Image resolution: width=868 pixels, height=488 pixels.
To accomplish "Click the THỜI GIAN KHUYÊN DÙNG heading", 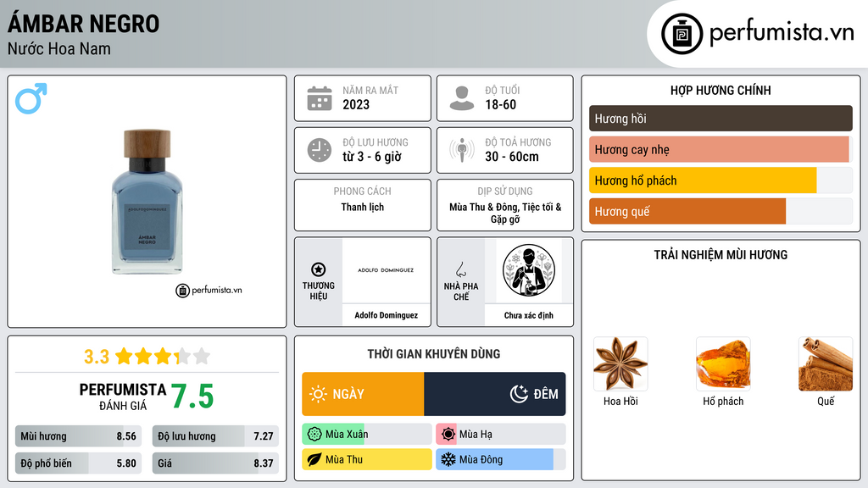I will click(x=433, y=354).
